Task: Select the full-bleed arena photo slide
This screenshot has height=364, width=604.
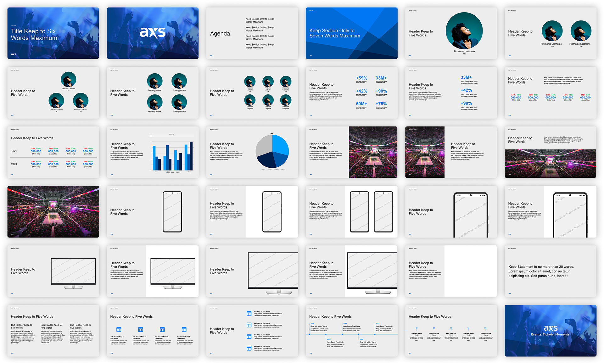Action: pyautogui.click(x=53, y=212)
